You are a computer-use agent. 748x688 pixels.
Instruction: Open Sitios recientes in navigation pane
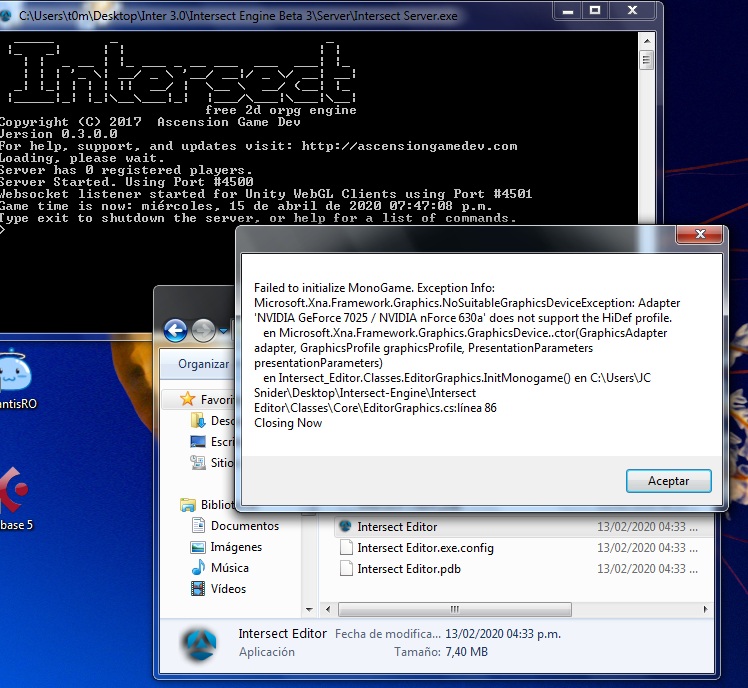coord(222,462)
